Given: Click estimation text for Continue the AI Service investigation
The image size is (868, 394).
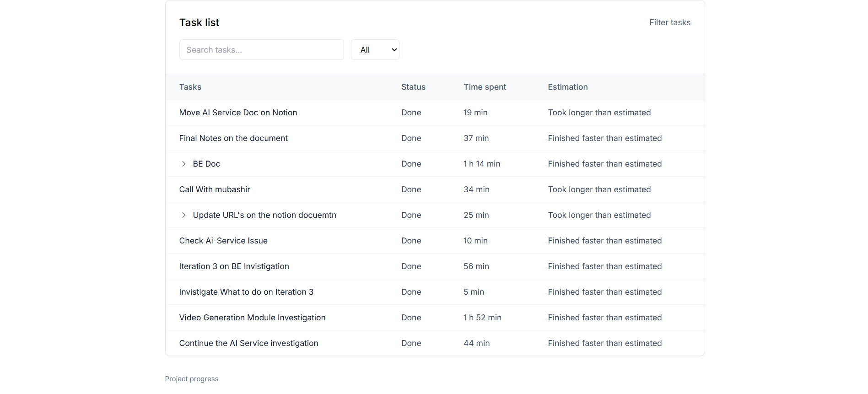Looking at the screenshot, I should pyautogui.click(x=604, y=343).
